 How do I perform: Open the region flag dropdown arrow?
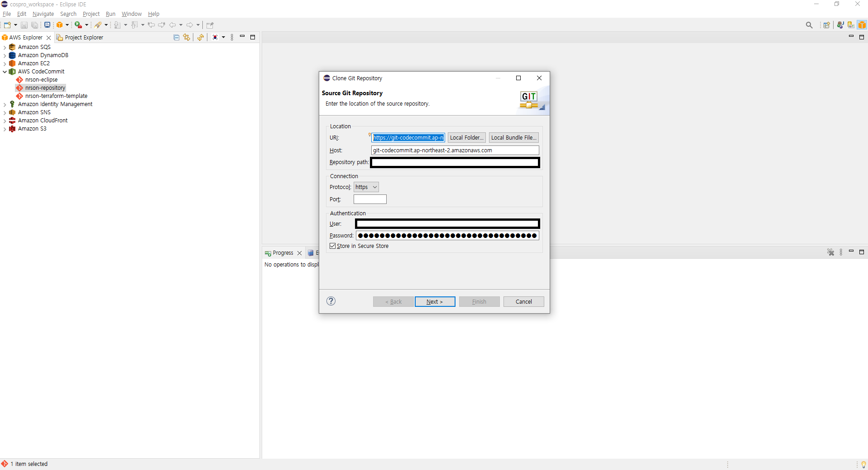tap(223, 37)
